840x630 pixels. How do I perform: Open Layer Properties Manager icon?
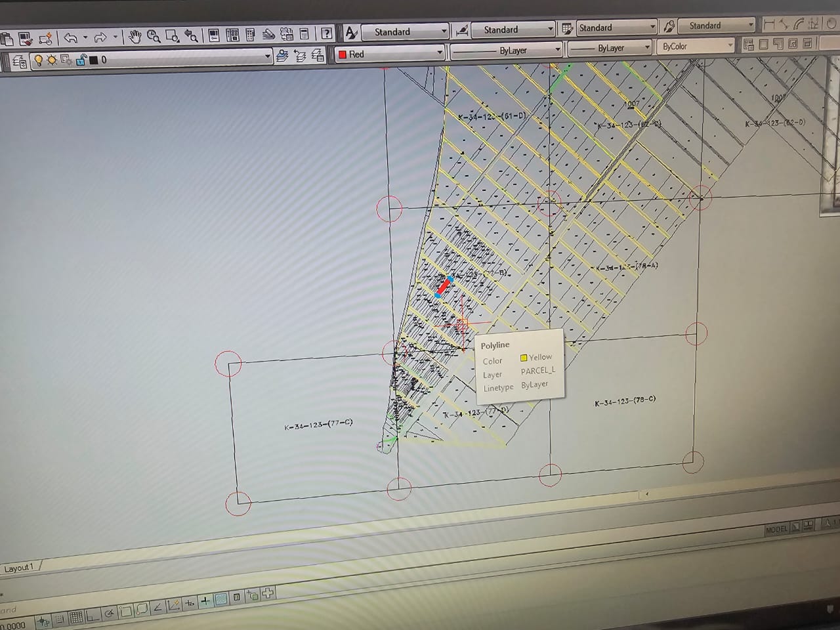click(x=19, y=62)
